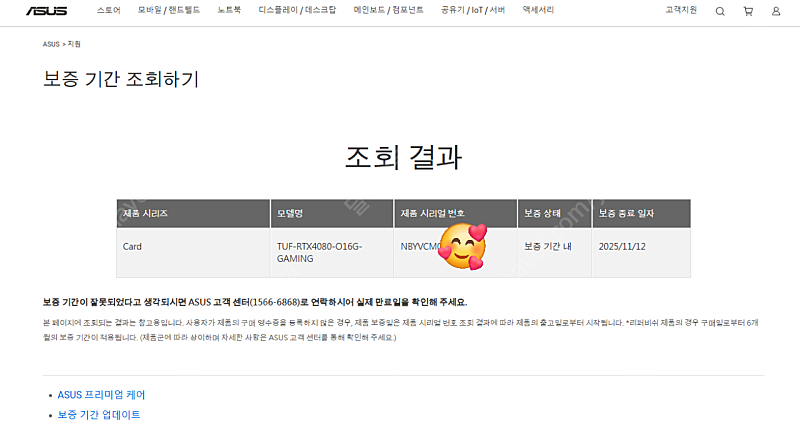Open the 고객지원 menu
Image resolution: width=800 pixels, height=443 pixels.
(x=681, y=10)
